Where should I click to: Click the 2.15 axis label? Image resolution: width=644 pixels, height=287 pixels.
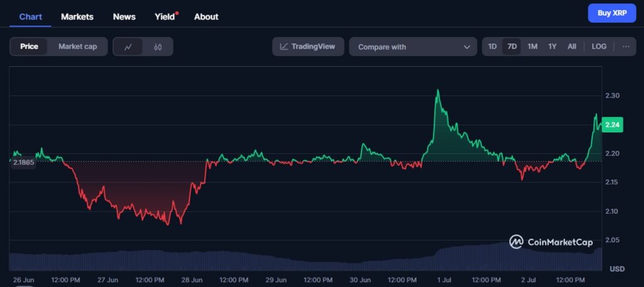pos(612,182)
